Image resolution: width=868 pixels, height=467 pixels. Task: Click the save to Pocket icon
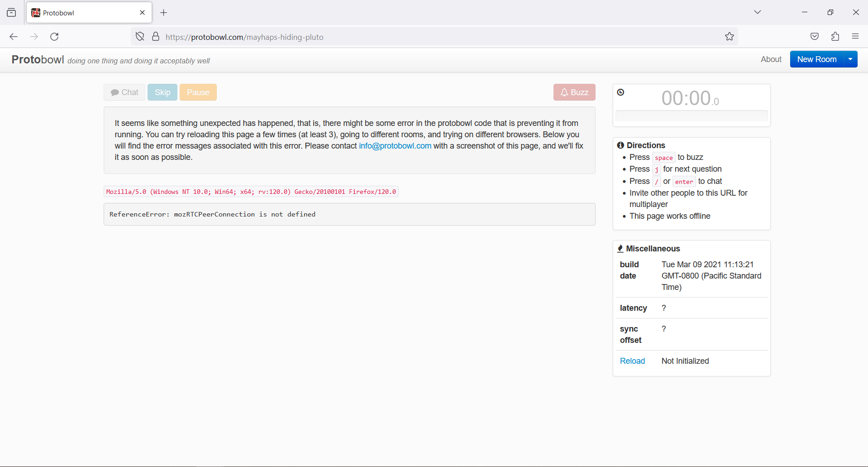815,36
